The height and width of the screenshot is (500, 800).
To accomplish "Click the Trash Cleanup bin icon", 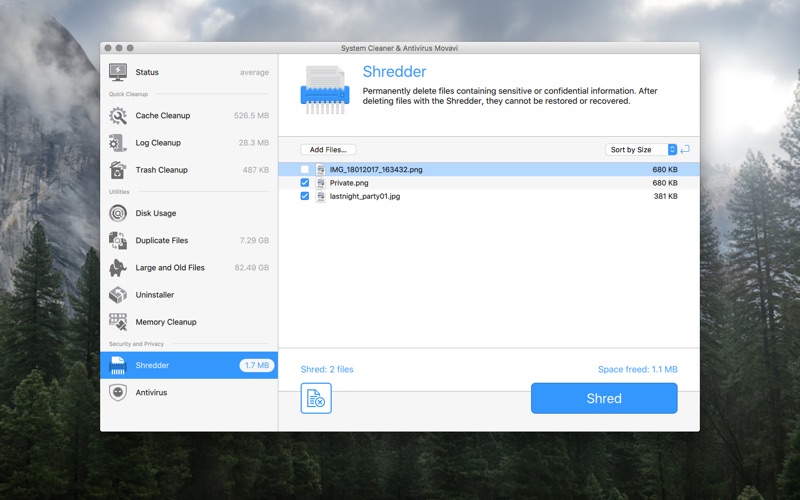I will point(118,170).
